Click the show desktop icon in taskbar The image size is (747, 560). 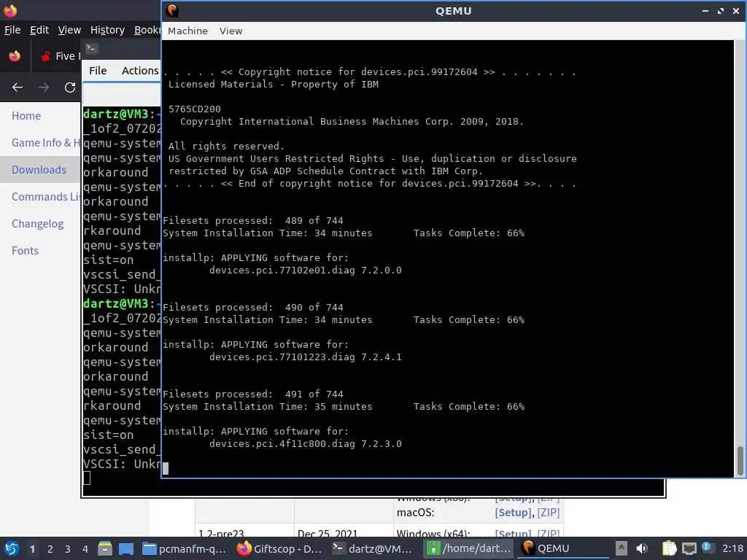pos(126,548)
